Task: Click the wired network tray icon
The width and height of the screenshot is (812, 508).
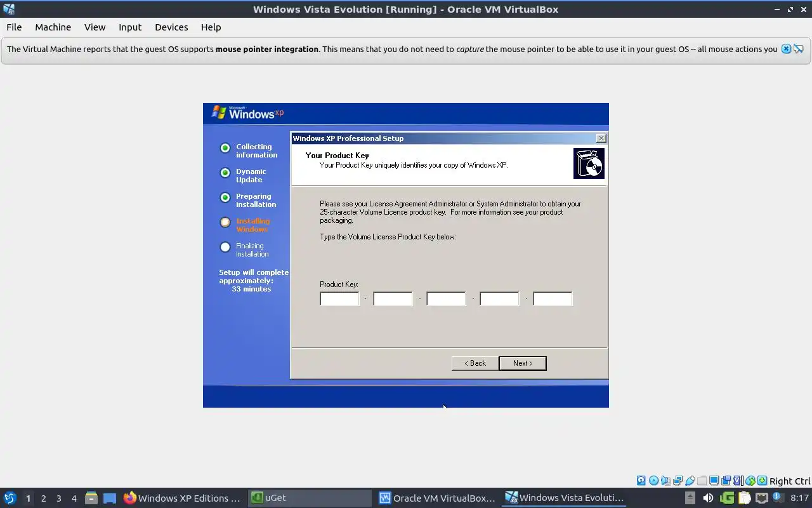Action: pos(762,498)
